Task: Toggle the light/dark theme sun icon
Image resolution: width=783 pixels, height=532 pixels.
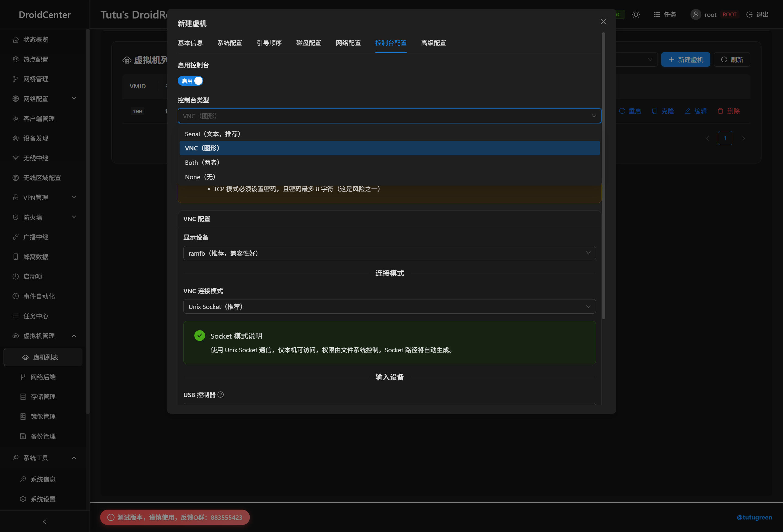Action: click(x=635, y=14)
